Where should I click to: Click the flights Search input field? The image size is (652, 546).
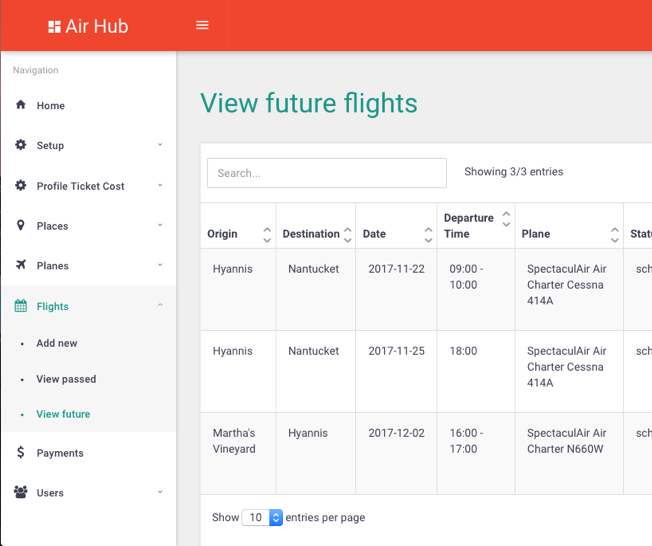click(326, 173)
